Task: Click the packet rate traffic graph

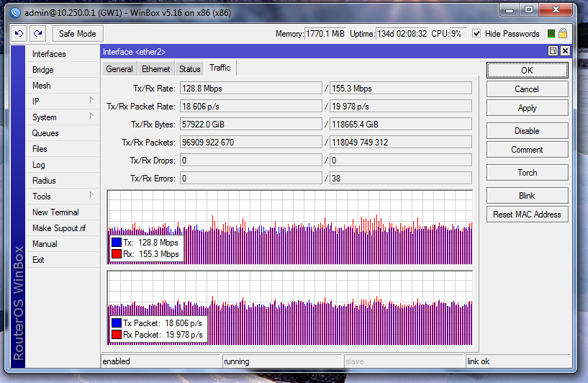Action: pos(289,307)
